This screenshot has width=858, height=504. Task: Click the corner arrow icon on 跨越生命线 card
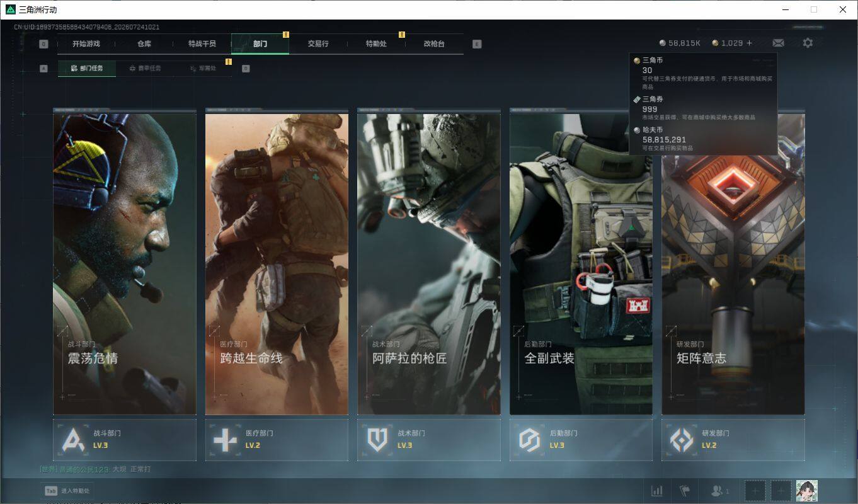[214, 331]
